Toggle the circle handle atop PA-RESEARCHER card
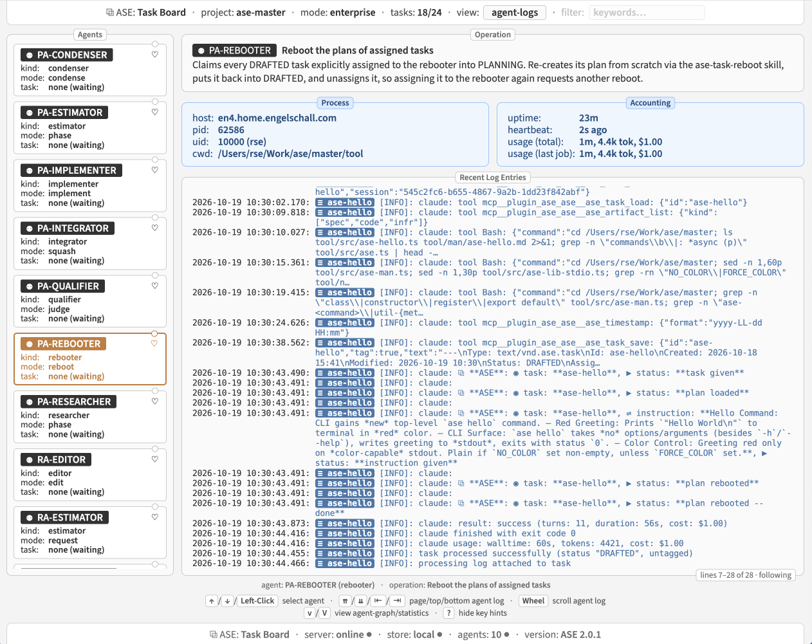The width and height of the screenshot is (812, 644). (155, 391)
